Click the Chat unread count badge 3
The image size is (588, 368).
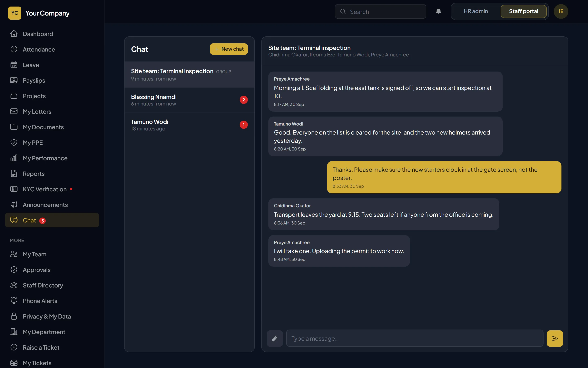[x=42, y=221]
